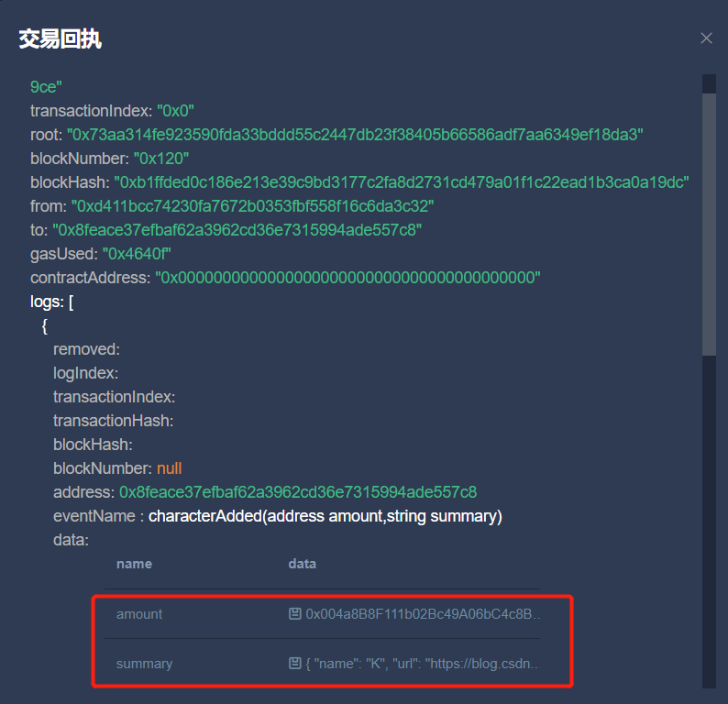Click the log address 0x8feace37... value
Viewport: 728px width, 704px height.
pos(298,492)
